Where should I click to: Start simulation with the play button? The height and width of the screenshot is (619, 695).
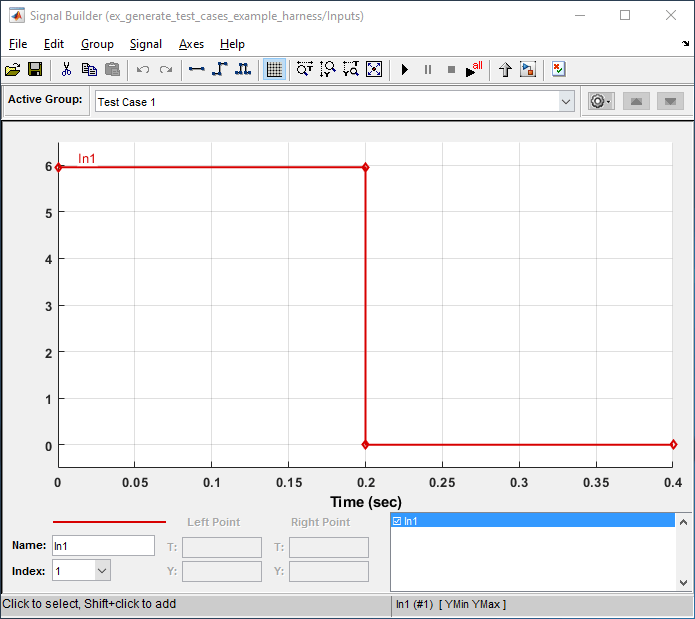tap(405, 70)
